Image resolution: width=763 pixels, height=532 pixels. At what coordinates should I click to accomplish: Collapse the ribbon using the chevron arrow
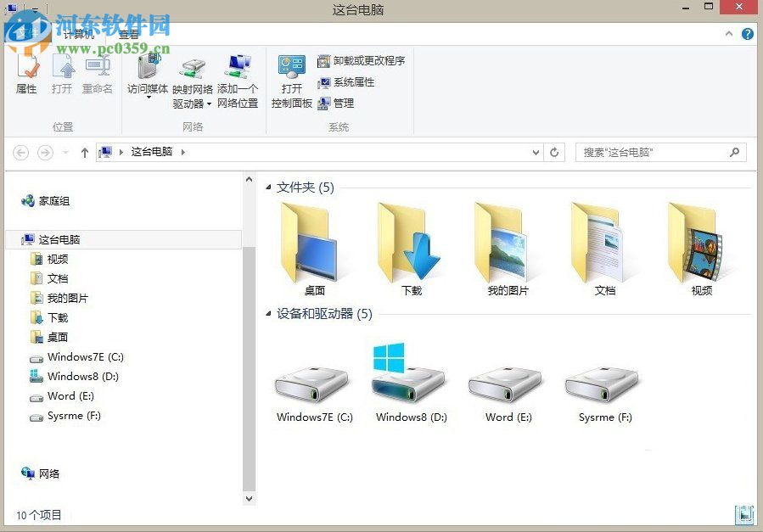click(x=728, y=34)
